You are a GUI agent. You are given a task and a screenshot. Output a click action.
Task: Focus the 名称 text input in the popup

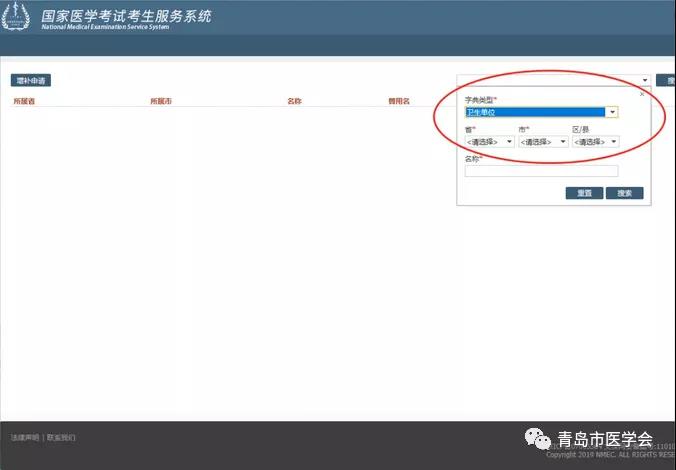tap(541, 171)
